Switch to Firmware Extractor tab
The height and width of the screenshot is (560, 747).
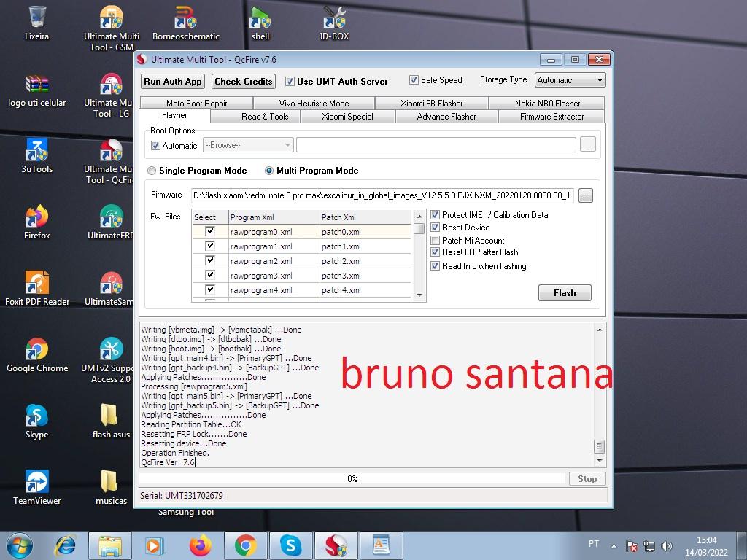551,117
